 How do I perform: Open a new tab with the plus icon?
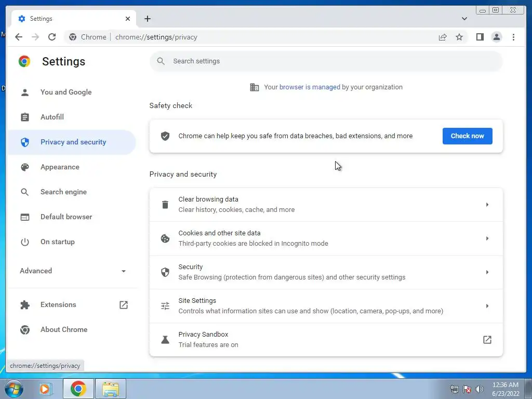[147, 19]
